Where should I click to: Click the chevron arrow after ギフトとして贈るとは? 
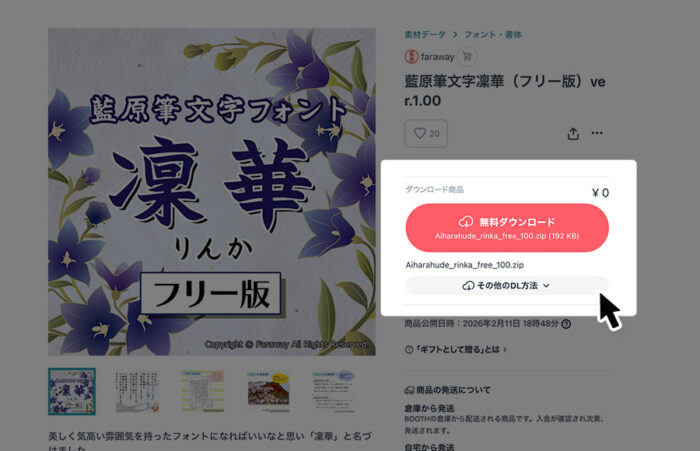pos(505,349)
